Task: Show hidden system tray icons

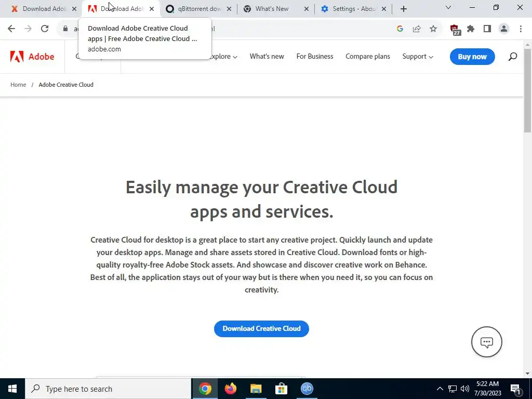Action: point(440,389)
